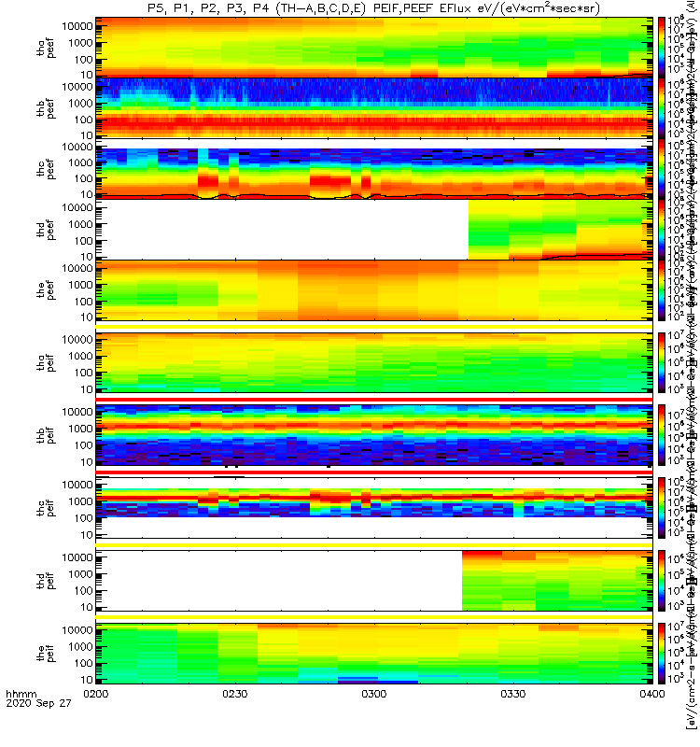Click the 0330 time axis label
Screen dimensions: 700x747
click(512, 694)
